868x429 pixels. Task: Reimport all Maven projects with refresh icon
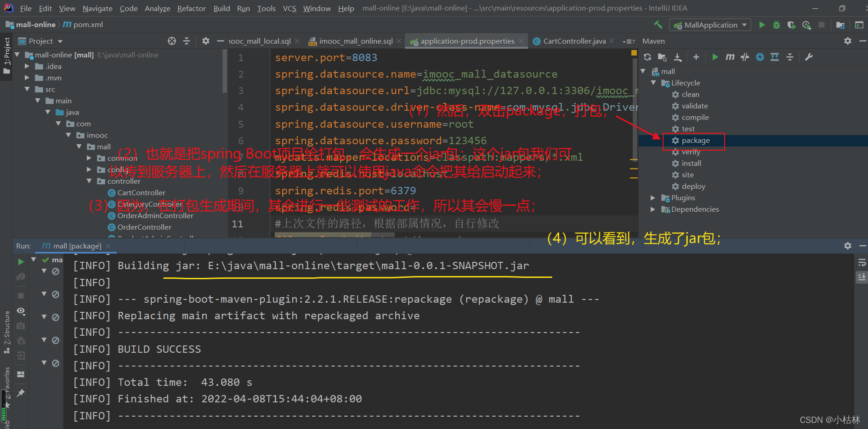click(647, 57)
